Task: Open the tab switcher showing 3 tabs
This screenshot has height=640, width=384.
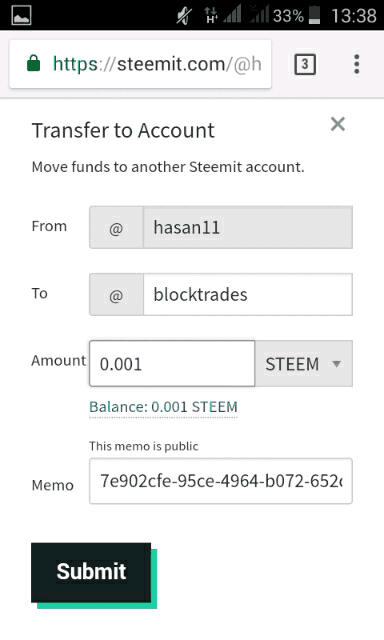Action: [305, 64]
